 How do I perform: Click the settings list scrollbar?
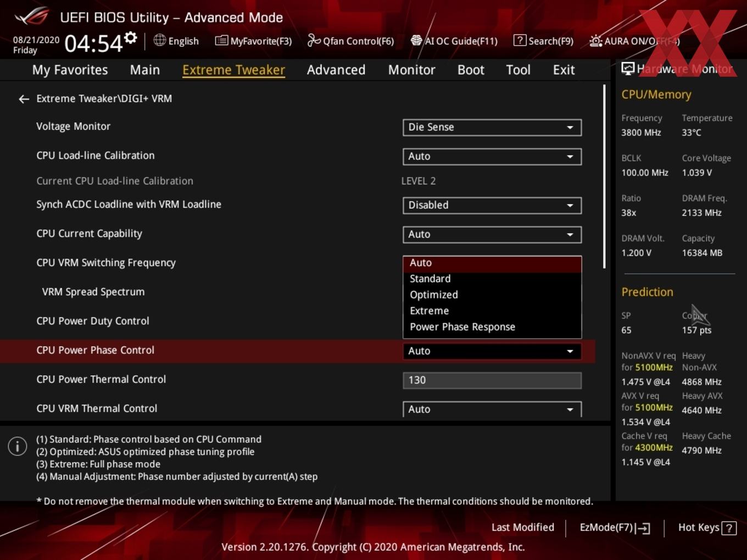pyautogui.click(x=604, y=176)
